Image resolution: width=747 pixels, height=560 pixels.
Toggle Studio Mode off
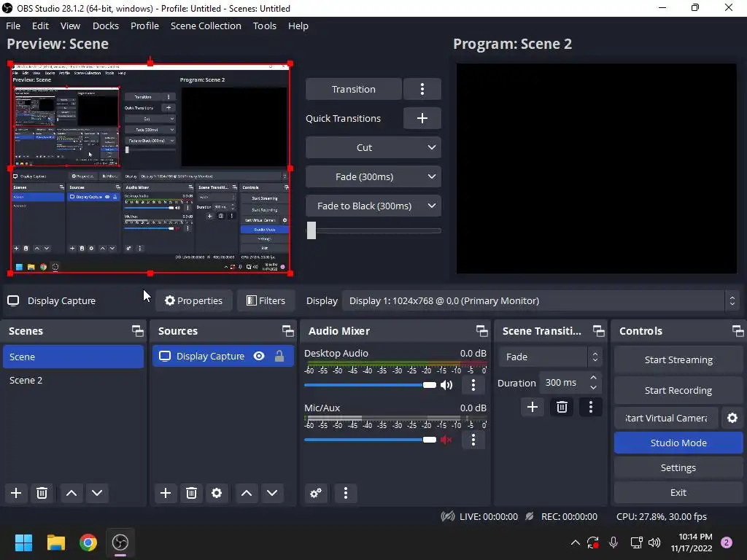tap(678, 443)
